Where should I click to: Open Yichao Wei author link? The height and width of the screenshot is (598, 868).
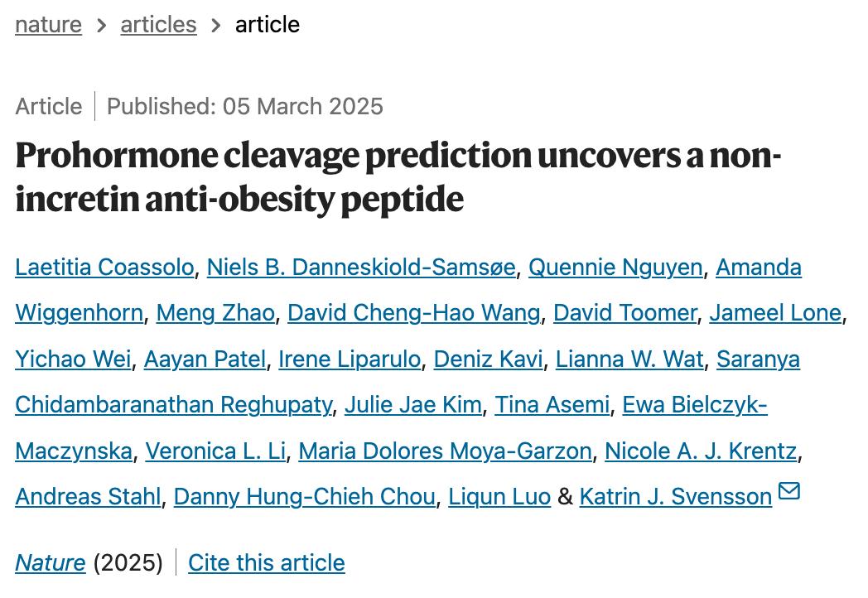point(73,359)
